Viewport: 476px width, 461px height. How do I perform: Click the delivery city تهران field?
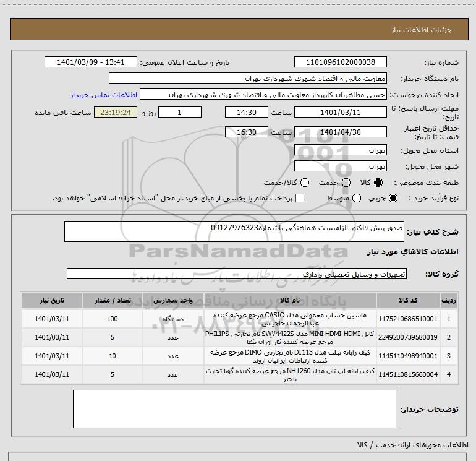pyautogui.click(x=340, y=166)
